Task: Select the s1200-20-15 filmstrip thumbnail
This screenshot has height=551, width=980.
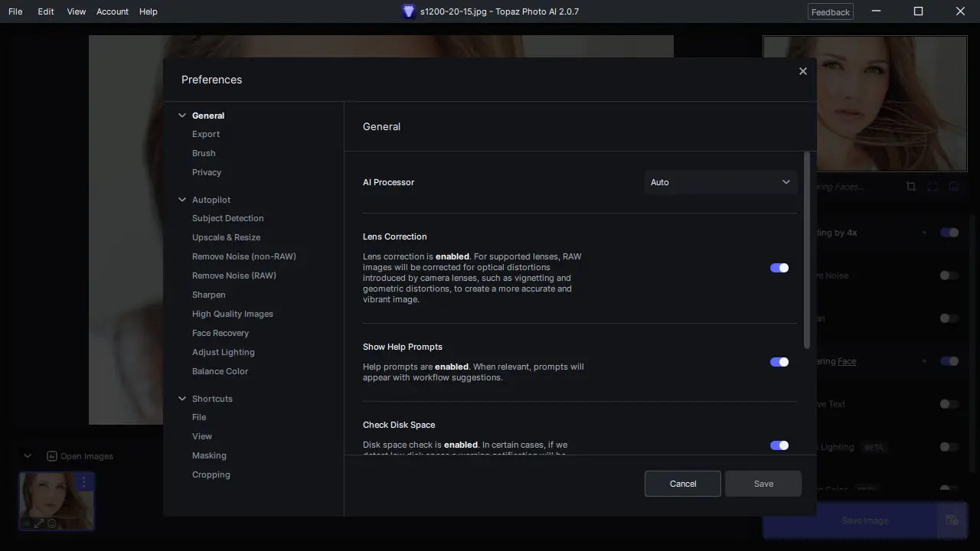Action: coord(57,501)
